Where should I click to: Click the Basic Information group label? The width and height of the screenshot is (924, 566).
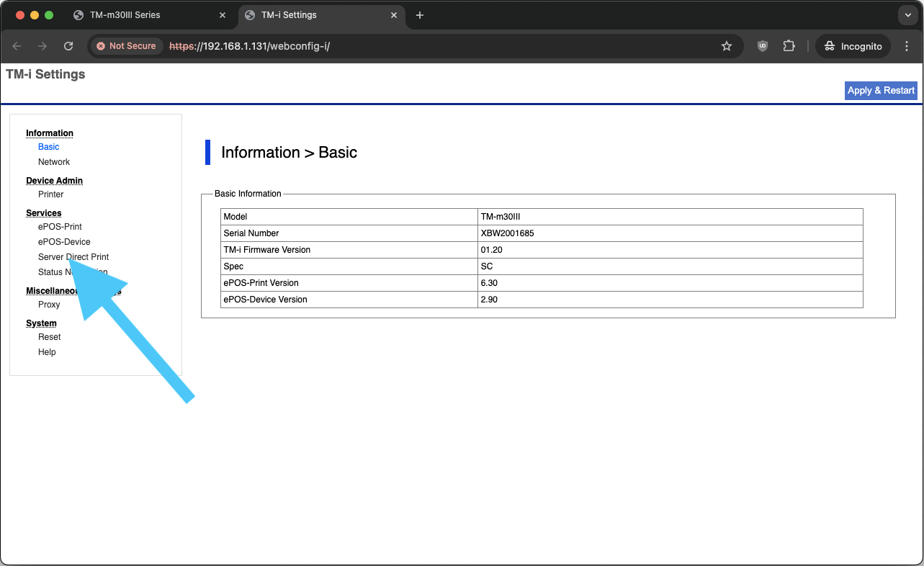[248, 194]
